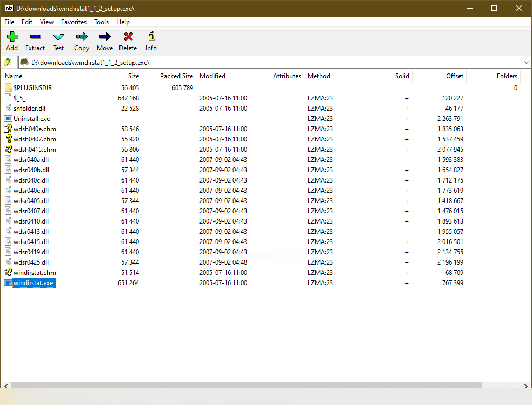Image resolution: width=532 pixels, height=405 pixels.
Task: Click the horizontal scrollbar thumb
Action: (x=246, y=386)
